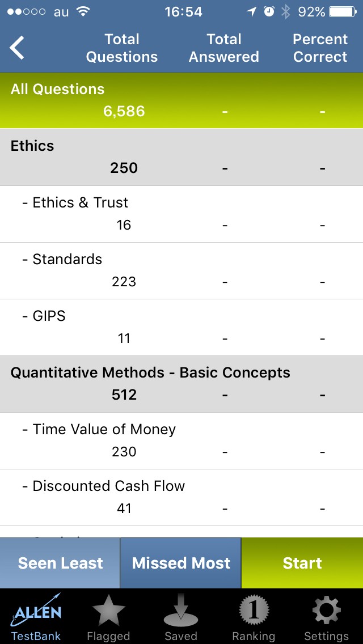This screenshot has height=644, width=363.
Task: Pick the Discounted Cash Flow subtopic
Action: tap(181, 497)
